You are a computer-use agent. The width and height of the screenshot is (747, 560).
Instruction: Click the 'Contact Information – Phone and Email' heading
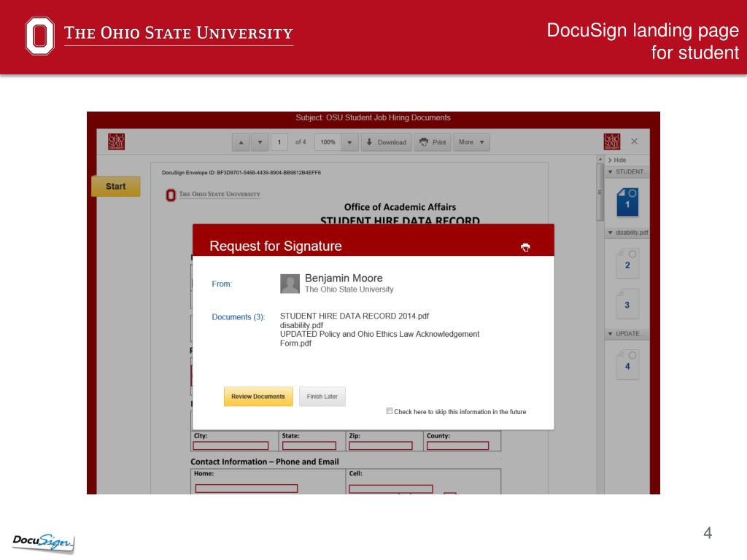coord(264,462)
